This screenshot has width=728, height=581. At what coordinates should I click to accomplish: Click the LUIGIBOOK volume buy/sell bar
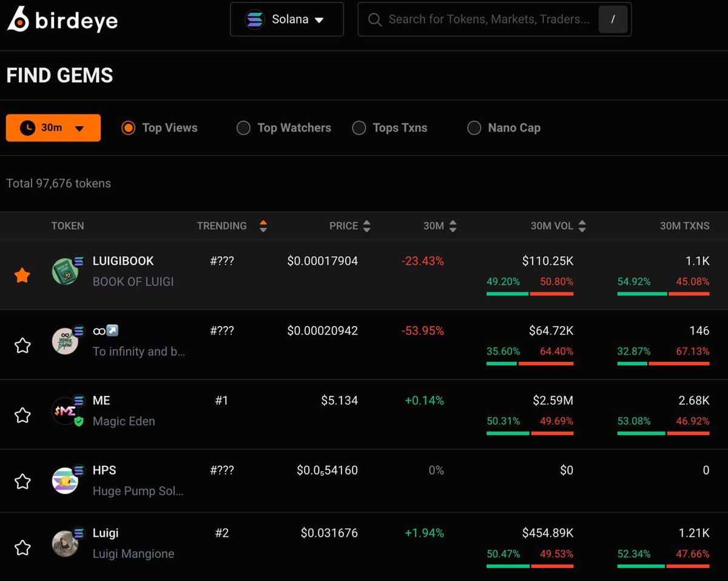530,294
